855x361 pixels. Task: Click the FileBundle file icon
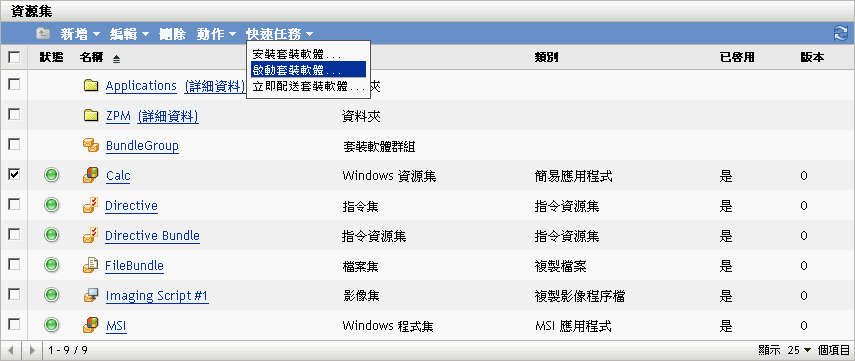[x=91, y=265]
